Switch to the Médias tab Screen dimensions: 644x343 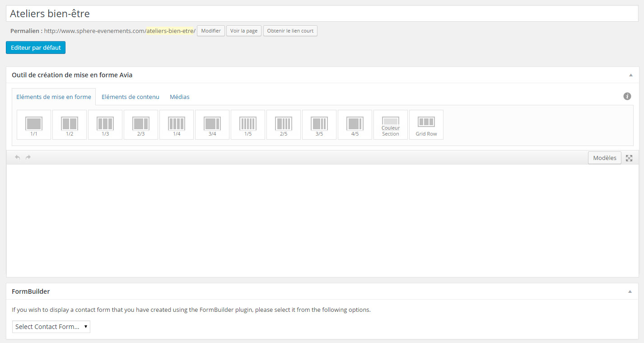tap(180, 97)
